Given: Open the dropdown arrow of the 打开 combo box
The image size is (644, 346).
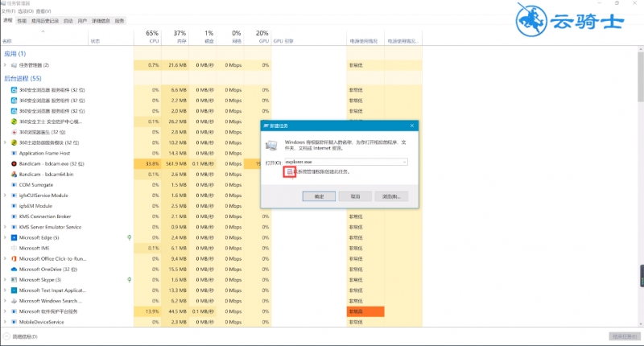Looking at the screenshot, I should [x=404, y=162].
